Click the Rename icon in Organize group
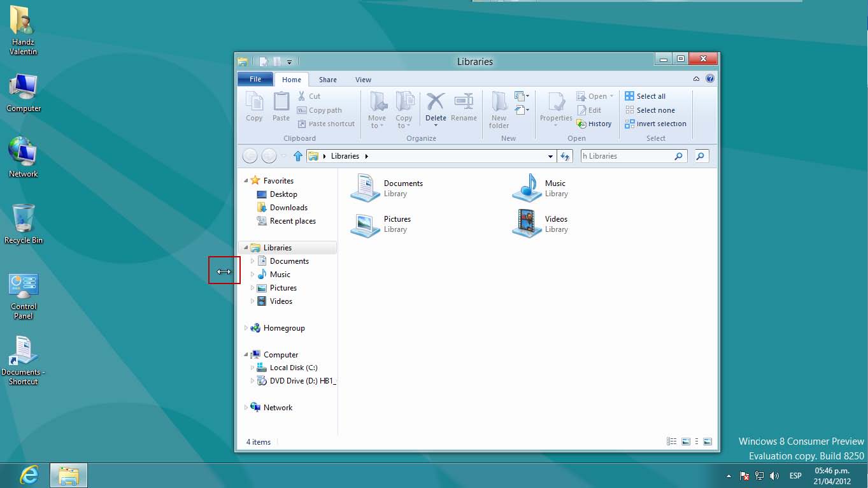The image size is (868, 488). [464, 102]
